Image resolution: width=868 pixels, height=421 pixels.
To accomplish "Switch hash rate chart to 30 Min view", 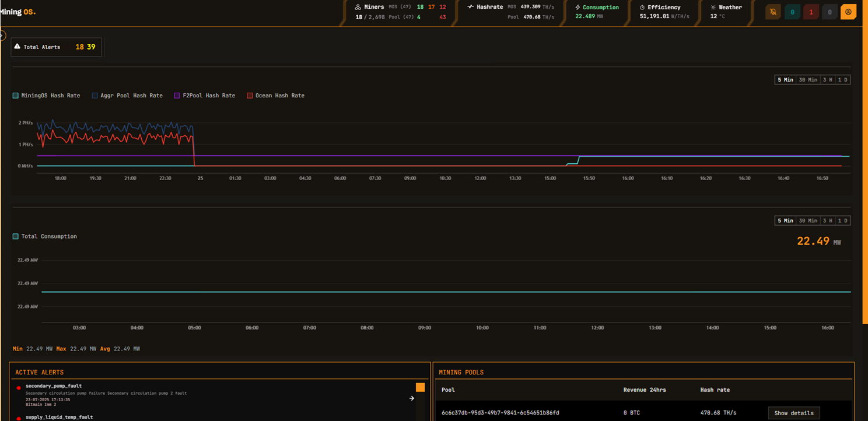I will [807, 79].
